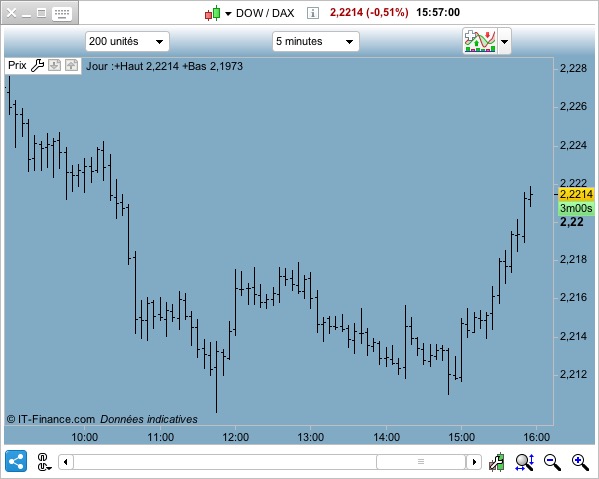The image size is (599, 479).
Task: Click the 2,218 price axis label
Action: click(573, 259)
